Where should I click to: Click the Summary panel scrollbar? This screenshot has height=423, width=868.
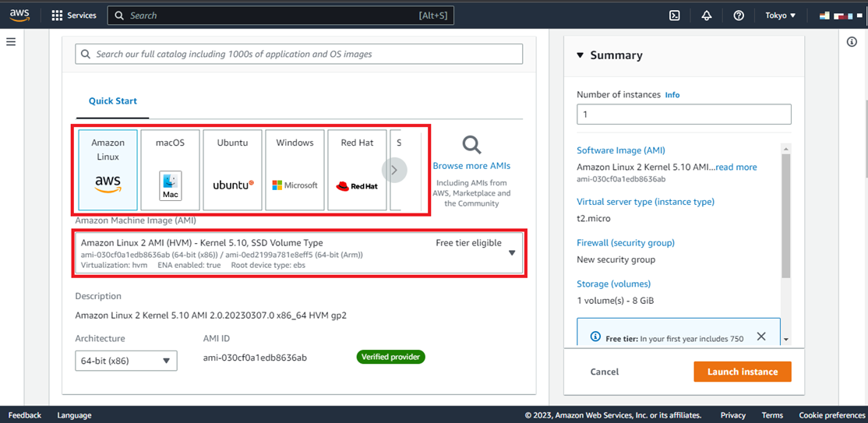pyautogui.click(x=785, y=216)
